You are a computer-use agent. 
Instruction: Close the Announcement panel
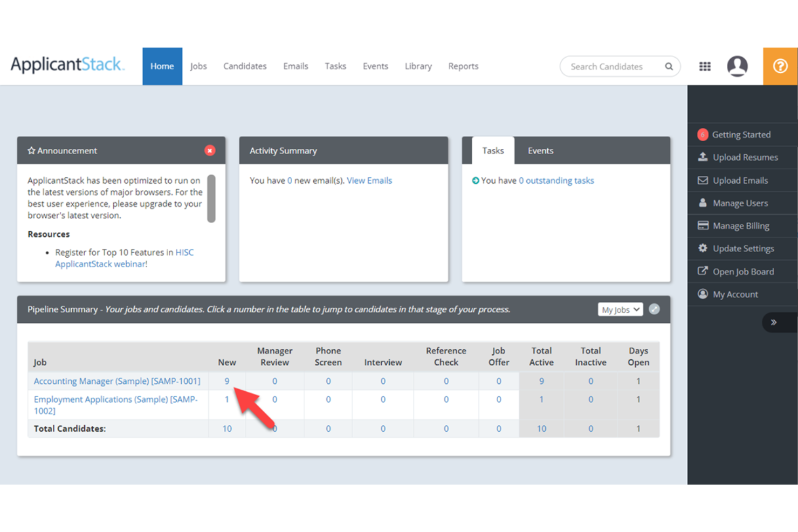click(210, 150)
